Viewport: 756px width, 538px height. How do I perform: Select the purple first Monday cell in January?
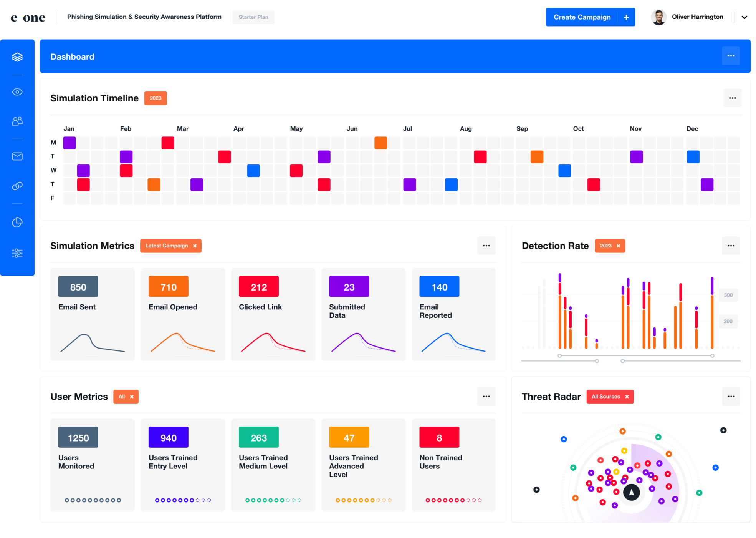tap(69, 143)
